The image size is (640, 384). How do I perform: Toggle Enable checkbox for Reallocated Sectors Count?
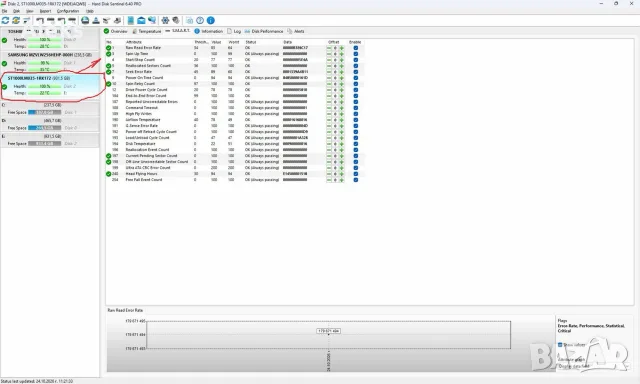(x=356, y=66)
